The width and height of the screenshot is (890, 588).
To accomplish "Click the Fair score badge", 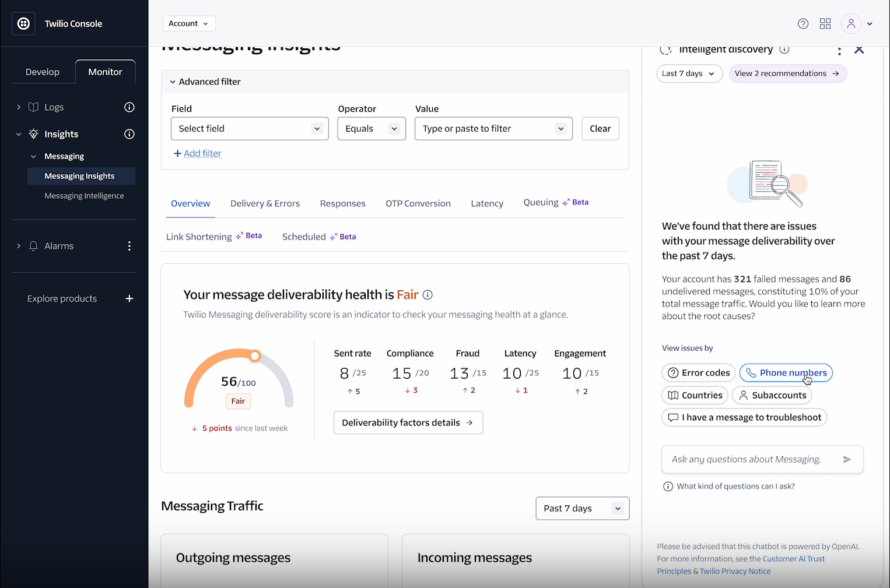I will click(x=238, y=401).
